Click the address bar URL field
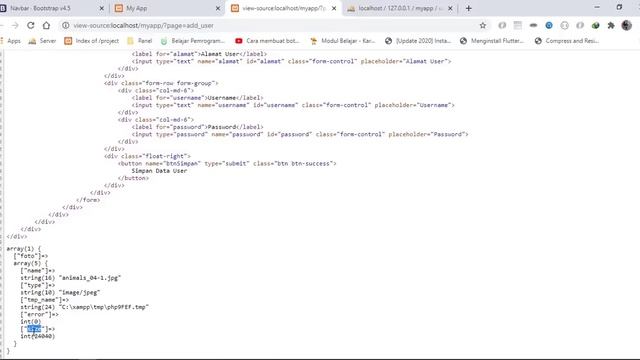The width and height of the screenshot is (640, 360). pyautogui.click(x=269, y=25)
